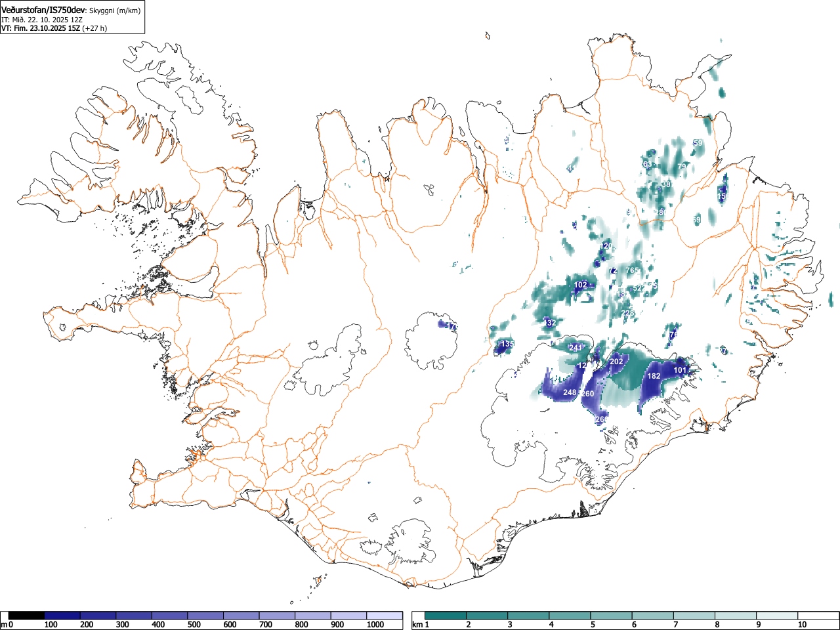
Task: Click the 700–800 m legend color swatch
Action: click(x=277, y=616)
